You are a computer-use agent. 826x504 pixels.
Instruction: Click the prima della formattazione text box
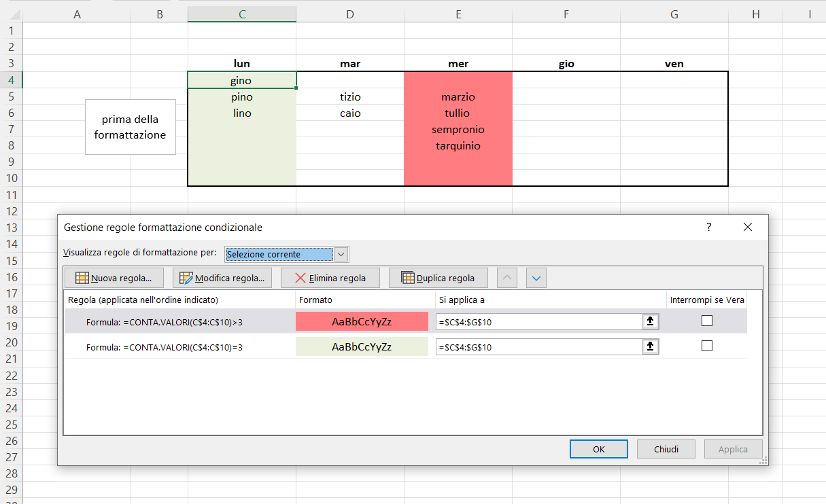click(x=131, y=127)
